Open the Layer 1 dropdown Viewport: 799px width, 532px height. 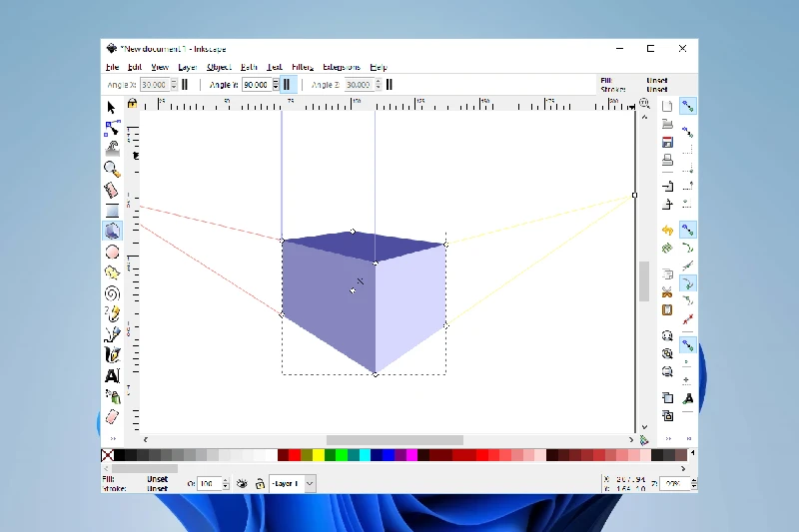point(310,483)
